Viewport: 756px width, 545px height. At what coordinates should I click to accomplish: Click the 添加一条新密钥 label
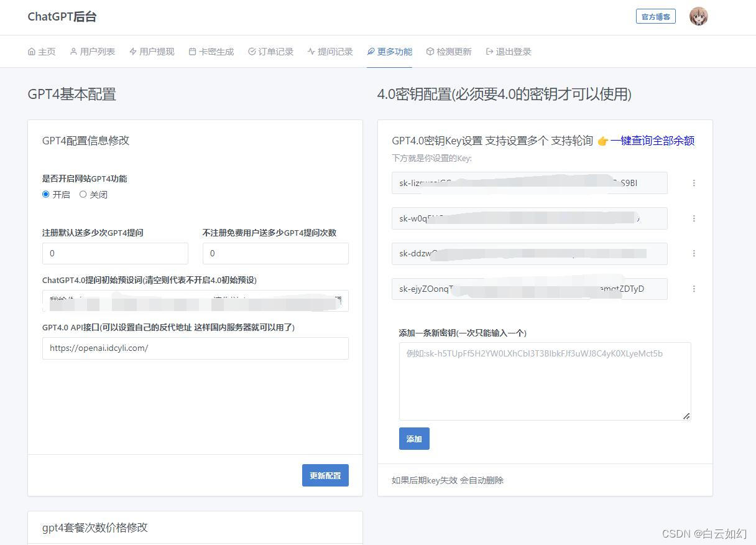pyautogui.click(x=463, y=333)
